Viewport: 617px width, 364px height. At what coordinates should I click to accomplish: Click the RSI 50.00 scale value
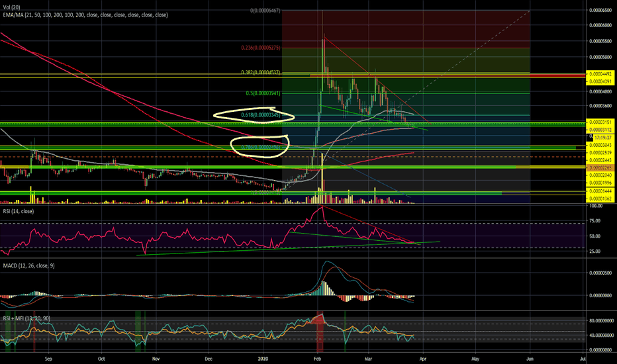click(x=594, y=236)
